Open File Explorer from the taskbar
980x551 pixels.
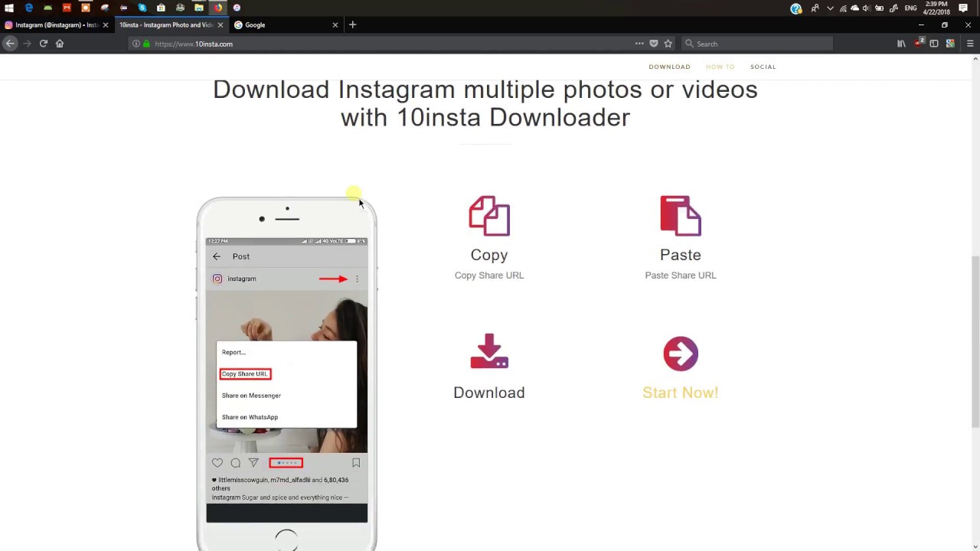[x=199, y=8]
